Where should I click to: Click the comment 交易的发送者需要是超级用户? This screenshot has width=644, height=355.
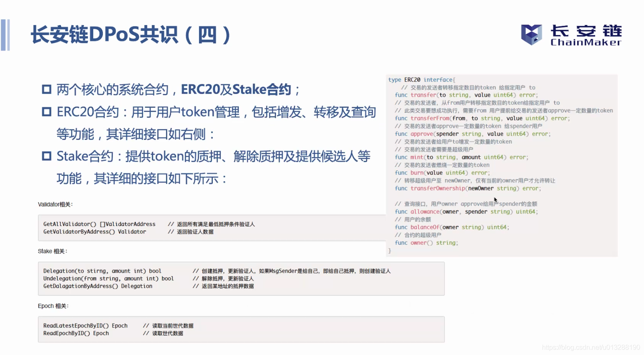434,150
